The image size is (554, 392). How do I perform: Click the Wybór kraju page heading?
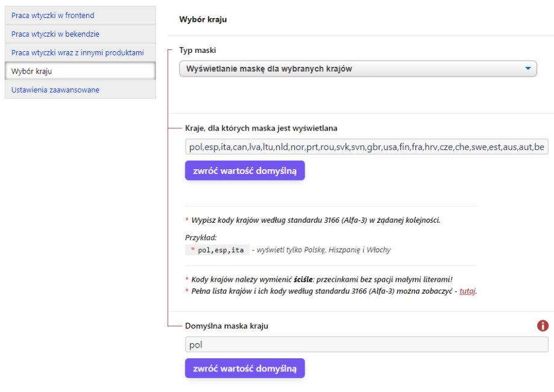(203, 19)
